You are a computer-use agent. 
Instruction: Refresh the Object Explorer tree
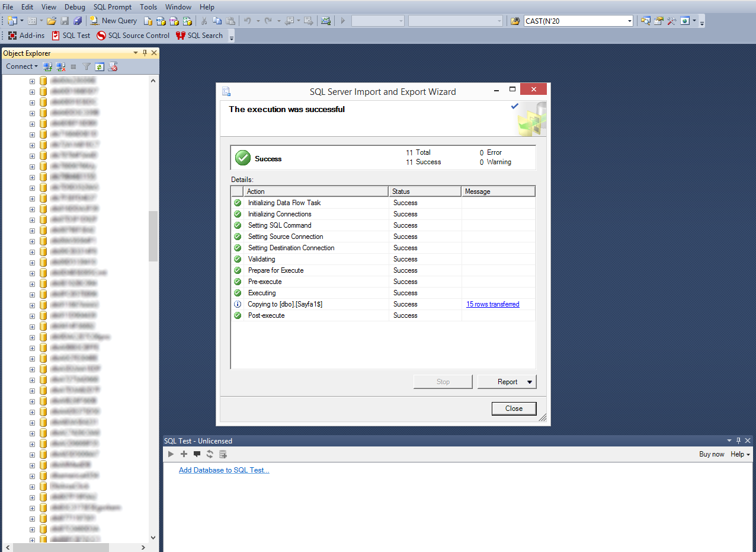[100, 67]
